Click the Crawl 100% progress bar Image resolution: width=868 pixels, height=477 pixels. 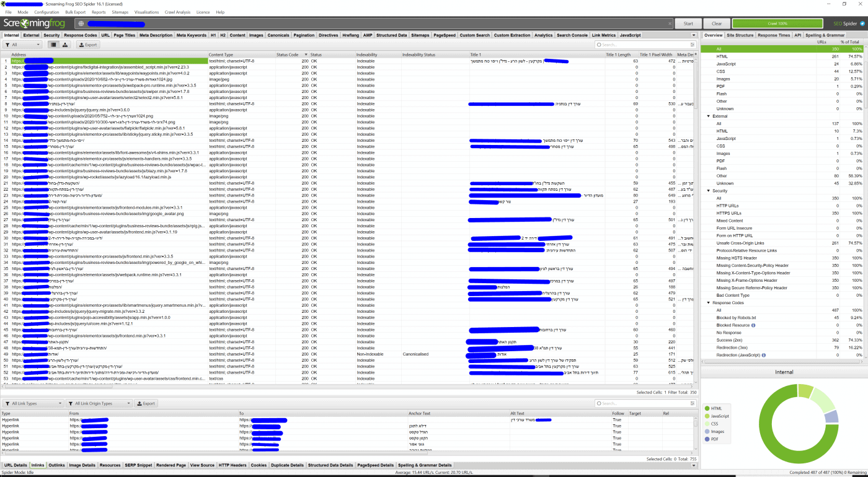tap(777, 24)
